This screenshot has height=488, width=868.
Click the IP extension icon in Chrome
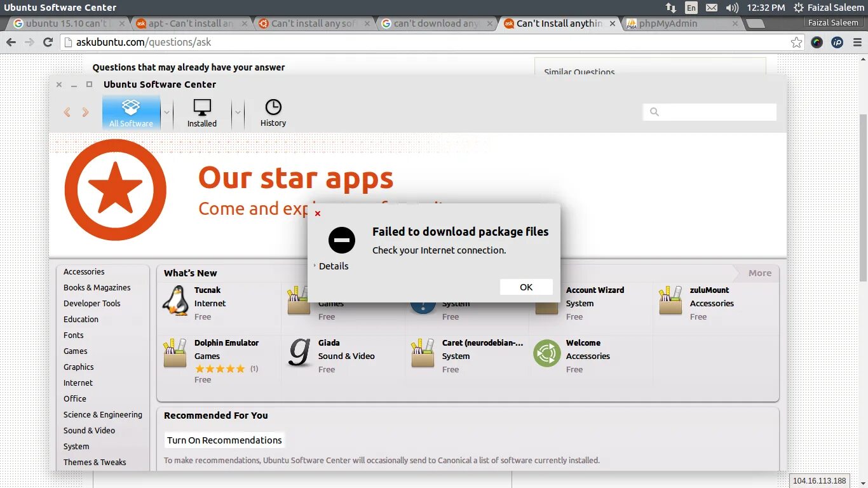[837, 43]
